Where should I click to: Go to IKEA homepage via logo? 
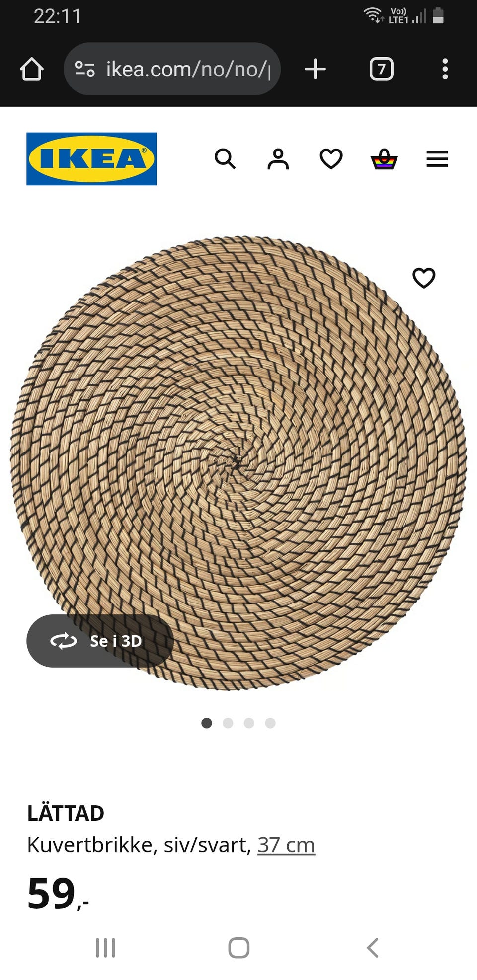[91, 159]
